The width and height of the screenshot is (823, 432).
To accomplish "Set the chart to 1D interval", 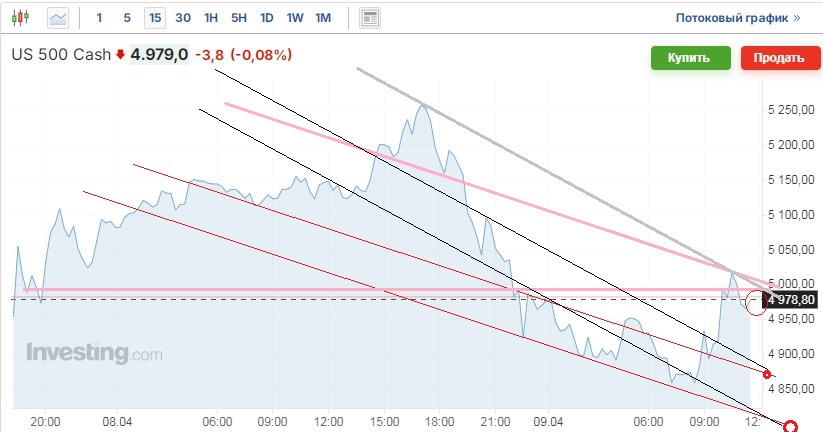I will click(267, 18).
